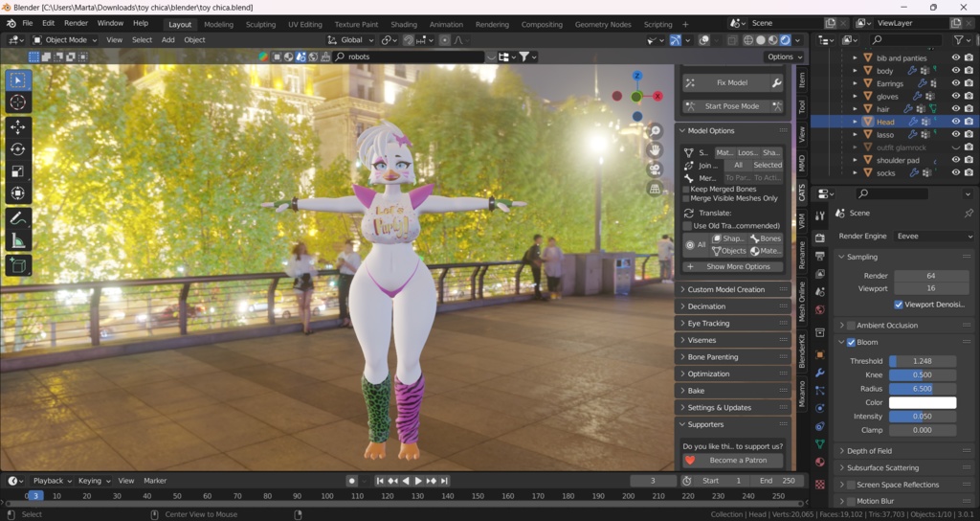Screen dimensions: 980x521
Task: Click Show More Options button
Action: (x=732, y=266)
